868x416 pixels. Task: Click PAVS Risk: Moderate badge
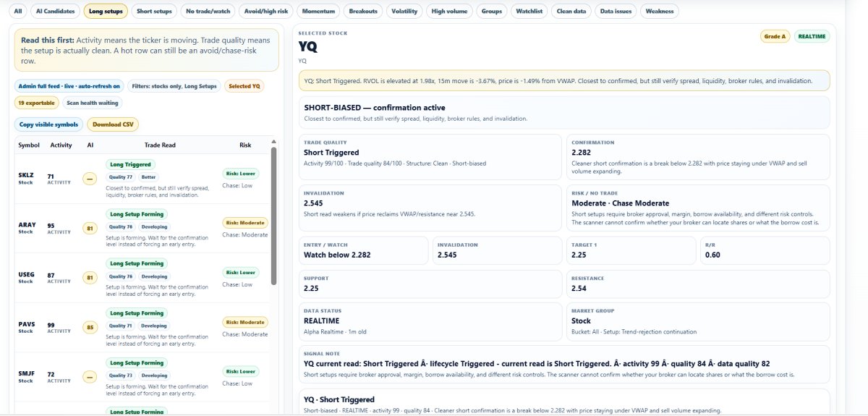[x=245, y=322]
